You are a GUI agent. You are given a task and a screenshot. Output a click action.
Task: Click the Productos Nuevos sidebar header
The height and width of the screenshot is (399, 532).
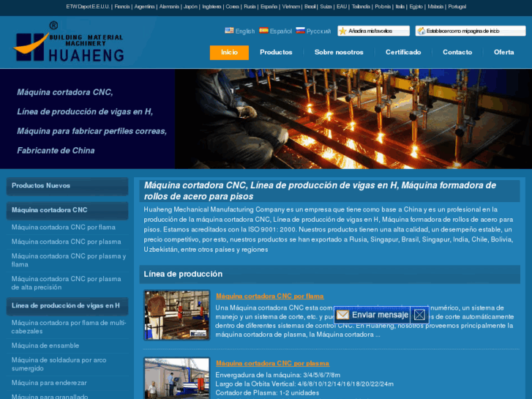pyautogui.click(x=67, y=186)
